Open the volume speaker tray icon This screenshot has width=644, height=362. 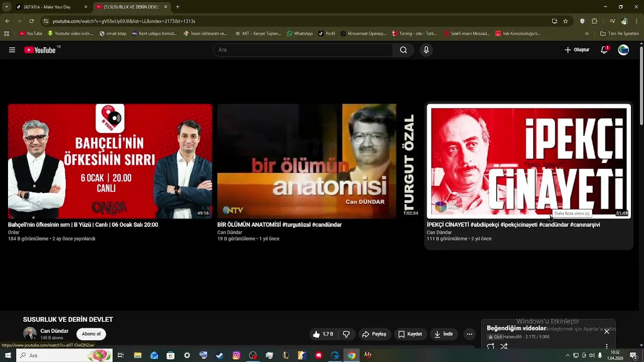[x=592, y=355]
